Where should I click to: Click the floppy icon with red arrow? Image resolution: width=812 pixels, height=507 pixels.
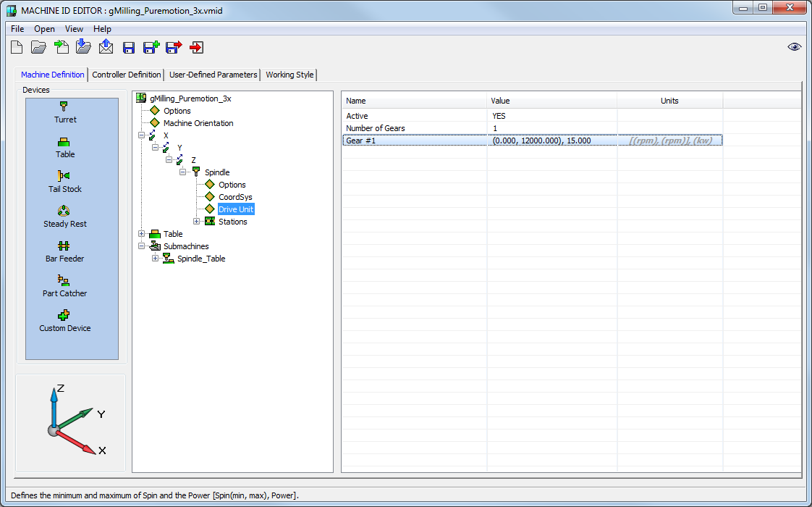(174, 48)
